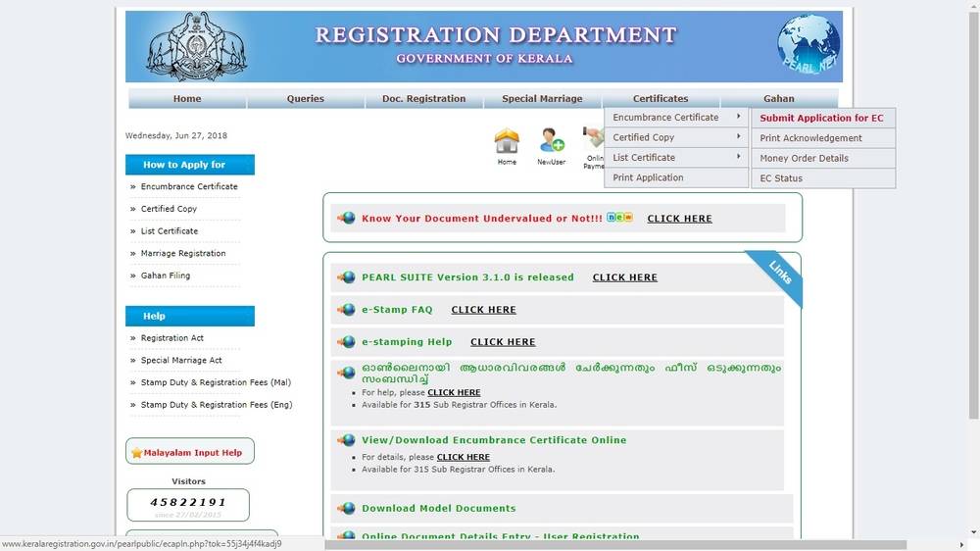The image size is (980, 551).
Task: Select Print Application menu entry
Action: tap(676, 177)
